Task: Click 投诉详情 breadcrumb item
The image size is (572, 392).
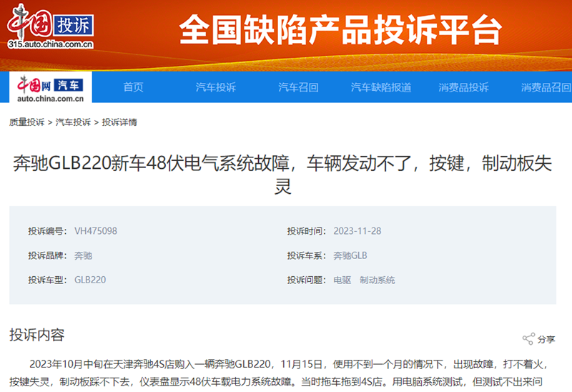Action: point(119,122)
